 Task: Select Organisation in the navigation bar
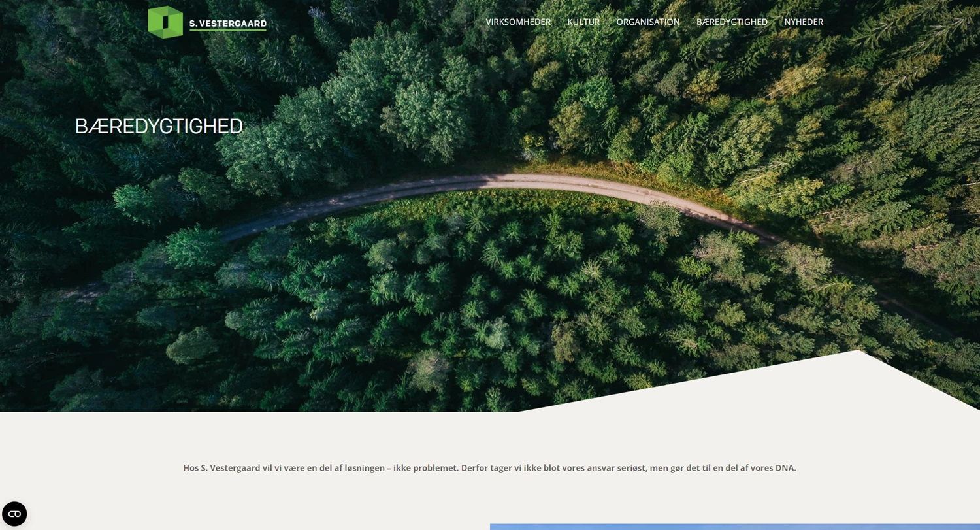click(647, 22)
